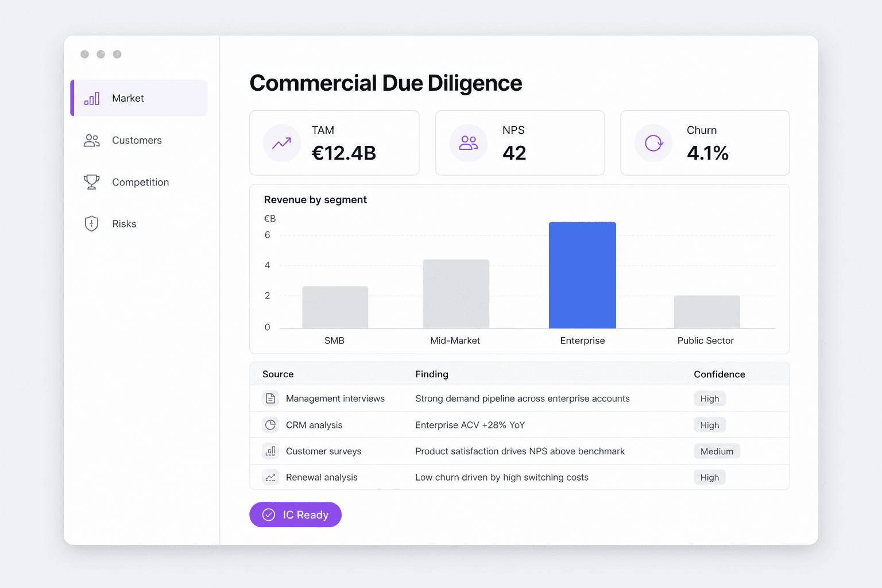The width and height of the screenshot is (882, 588).
Task: Click the Churn refresh circle icon
Action: coord(653,143)
